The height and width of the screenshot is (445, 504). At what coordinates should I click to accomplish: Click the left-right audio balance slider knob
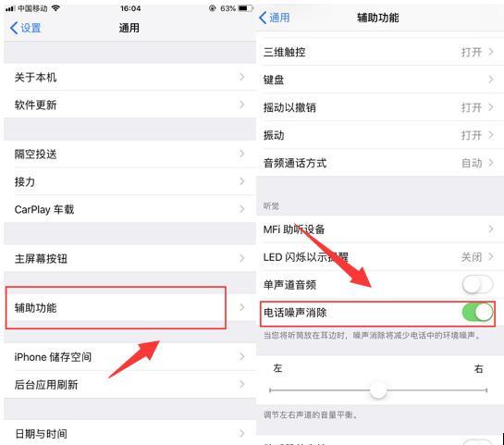coord(378,390)
